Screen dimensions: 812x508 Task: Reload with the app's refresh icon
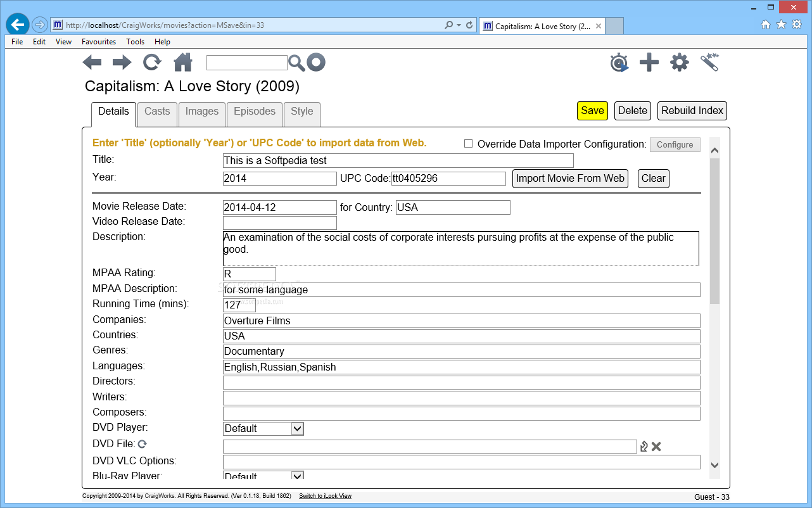[152, 62]
